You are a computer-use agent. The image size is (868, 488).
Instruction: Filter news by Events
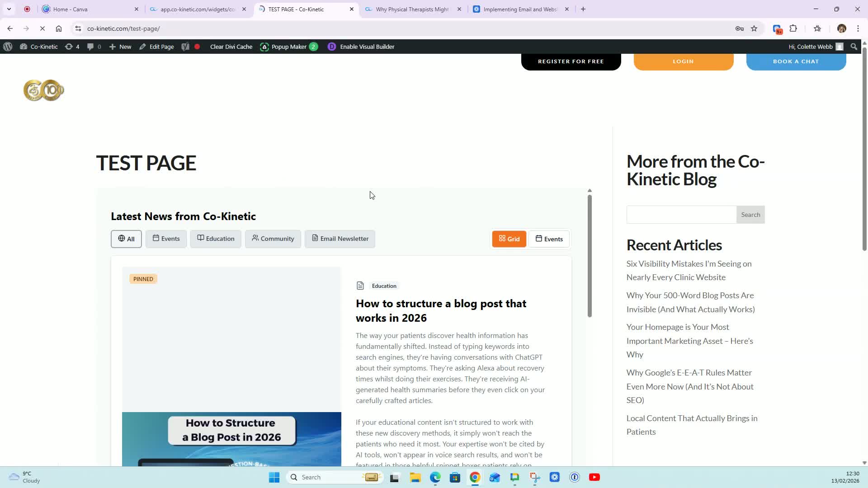point(166,239)
